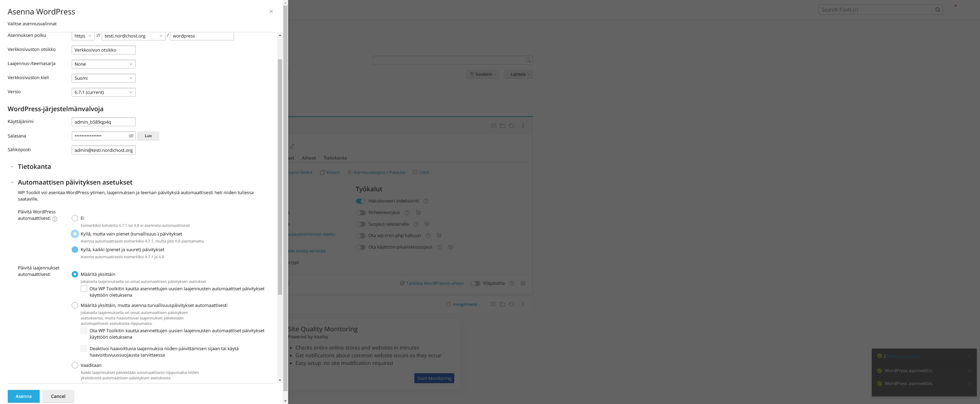Select the Määritä yksittäin radio for plugins
The width and height of the screenshot is (980, 404).
coord(75,274)
